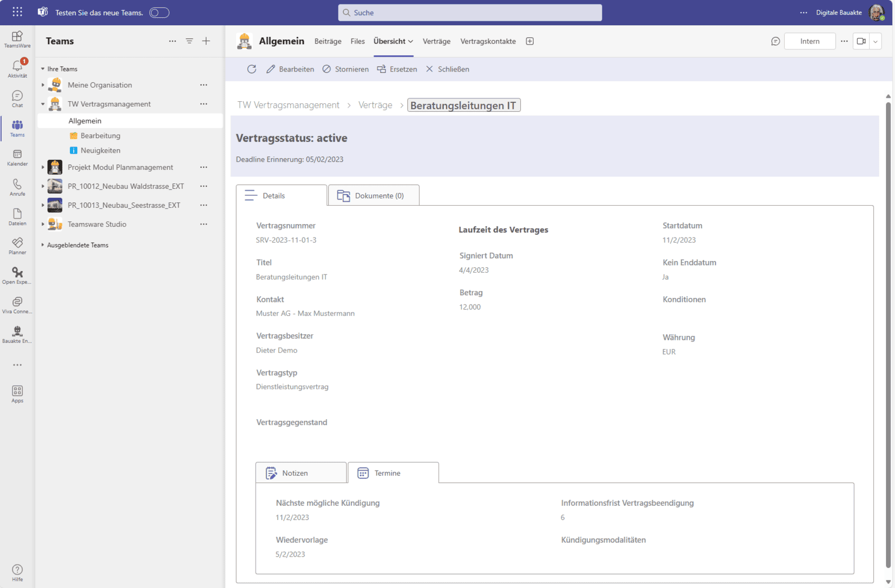895x588 pixels.
Task: Toggle the new Teams switch
Action: (x=159, y=13)
